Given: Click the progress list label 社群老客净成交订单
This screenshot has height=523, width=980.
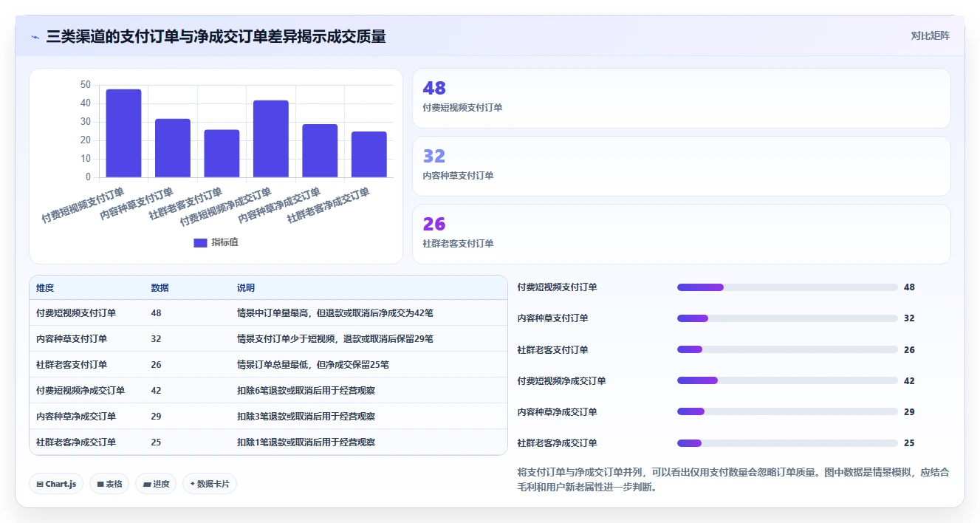Looking at the screenshot, I should [x=558, y=443].
